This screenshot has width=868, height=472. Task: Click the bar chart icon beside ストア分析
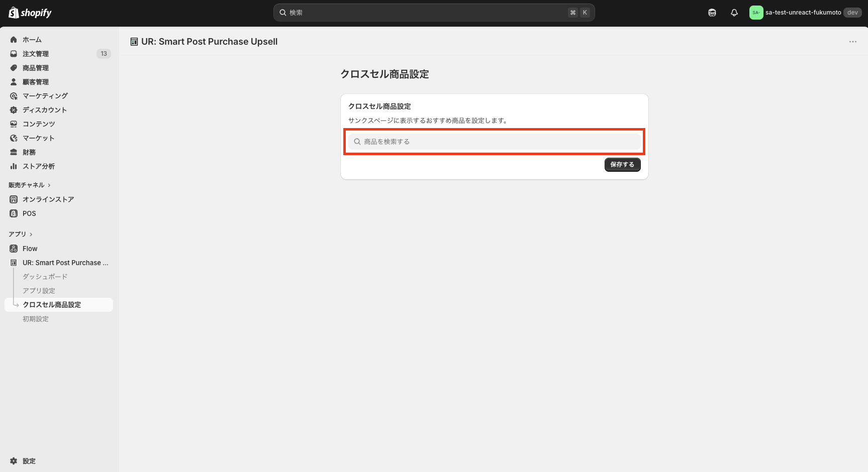point(14,166)
